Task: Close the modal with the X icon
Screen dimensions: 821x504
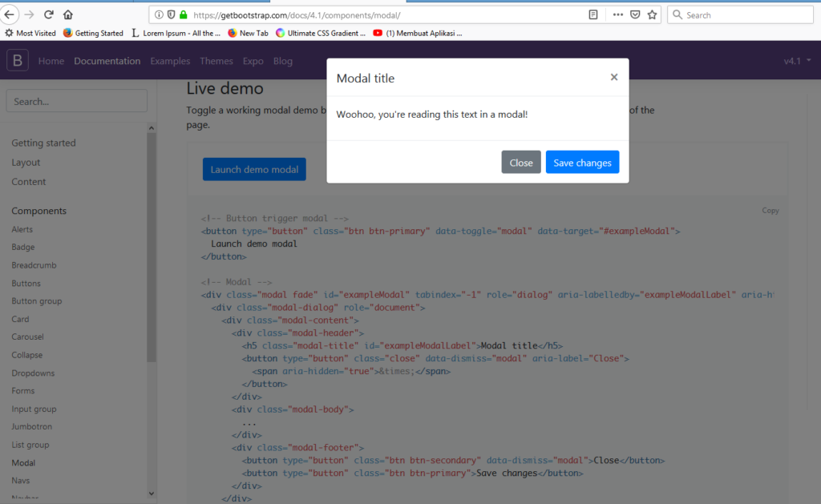Action: 614,77
